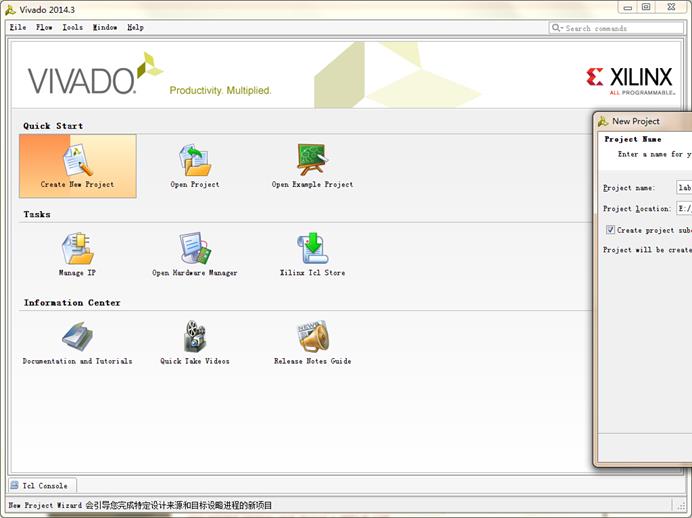Click the Open Project label

195,184
